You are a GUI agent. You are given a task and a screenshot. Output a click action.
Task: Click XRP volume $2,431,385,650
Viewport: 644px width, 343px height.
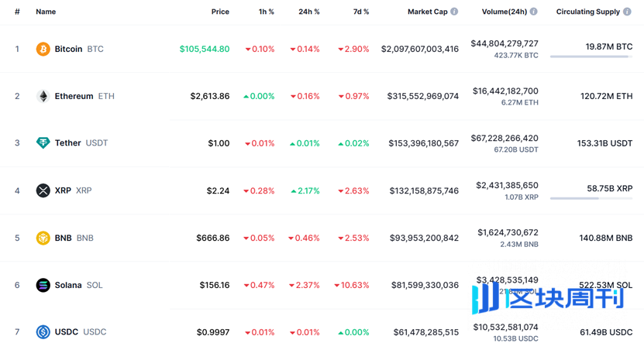(x=508, y=186)
